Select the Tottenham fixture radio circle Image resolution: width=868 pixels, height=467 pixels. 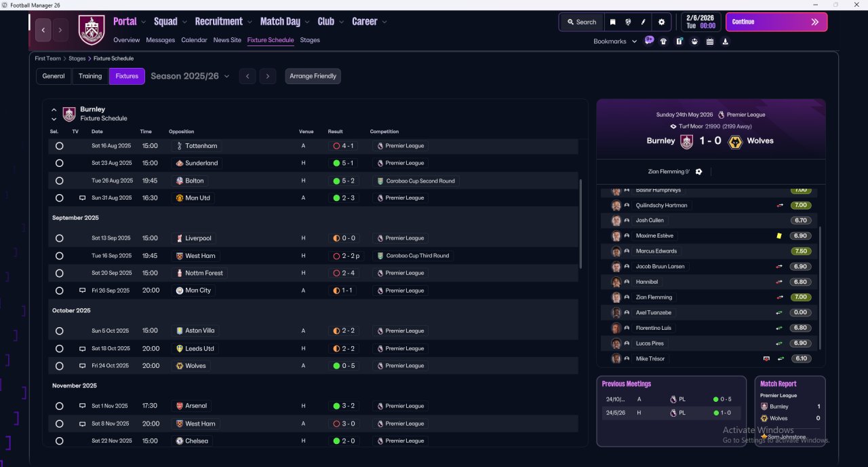(x=59, y=146)
